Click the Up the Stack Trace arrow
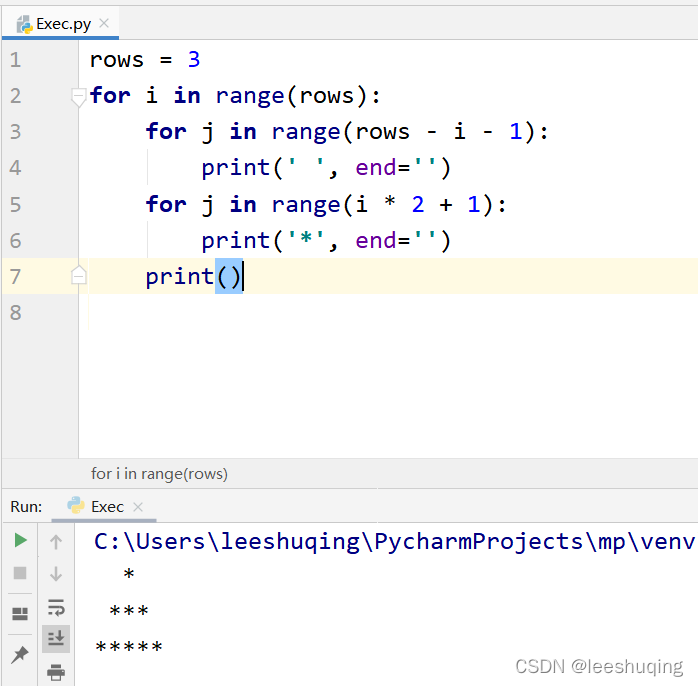The image size is (698, 686). tap(56, 542)
